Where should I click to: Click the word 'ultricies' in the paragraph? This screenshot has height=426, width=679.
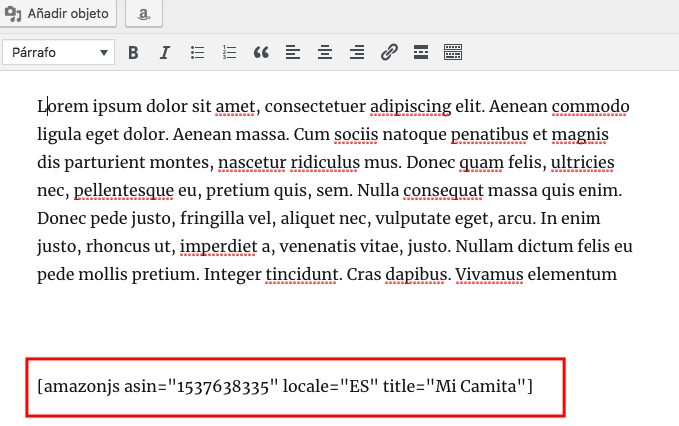(582, 162)
